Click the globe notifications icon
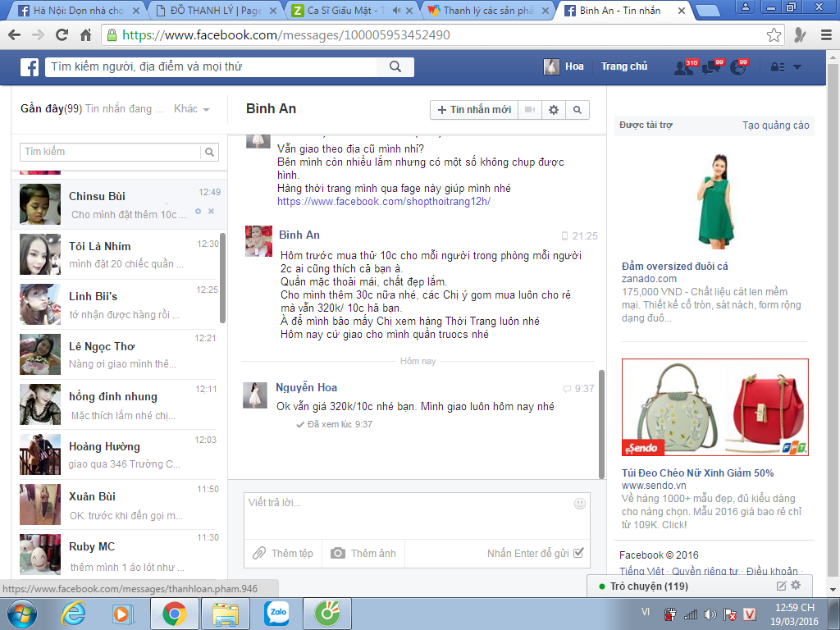The image size is (840, 630). (x=737, y=68)
